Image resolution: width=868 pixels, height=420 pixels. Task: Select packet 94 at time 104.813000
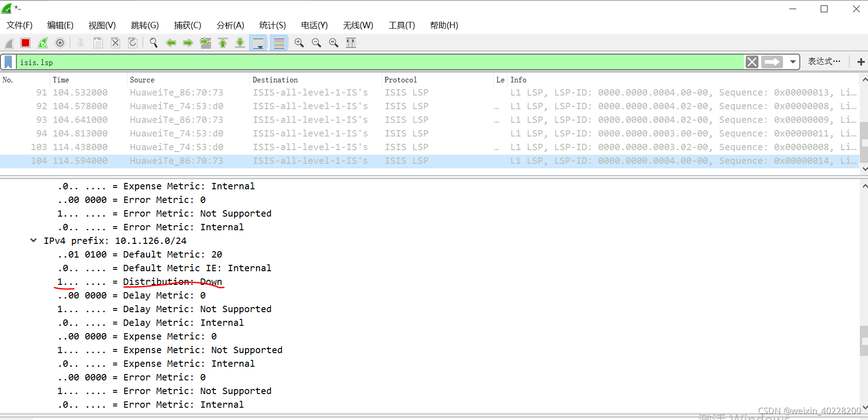click(430, 134)
